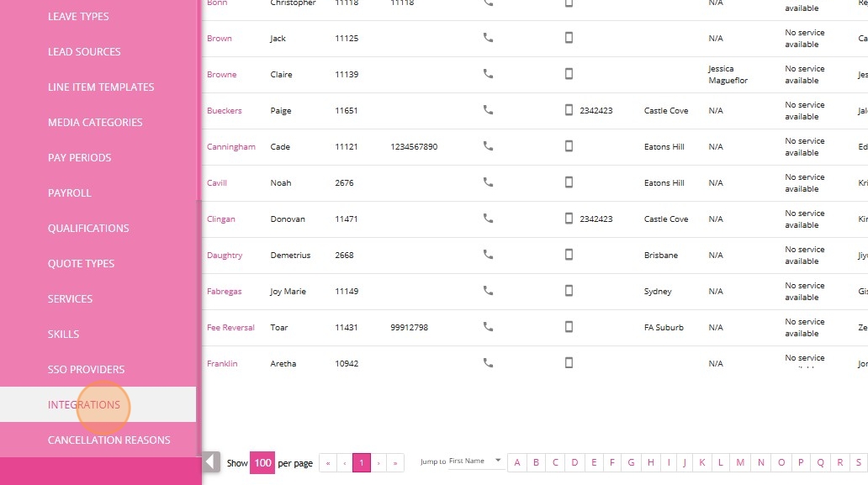This screenshot has height=485, width=868.
Task: Open Leave Types in the sidebar
Action: [78, 17]
